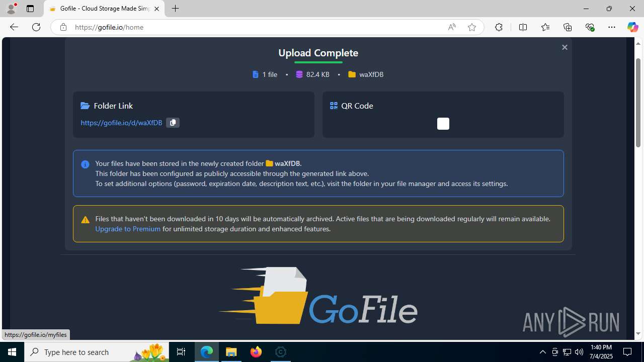644x362 pixels.
Task: Click the taskbar search box
Action: tap(97, 352)
